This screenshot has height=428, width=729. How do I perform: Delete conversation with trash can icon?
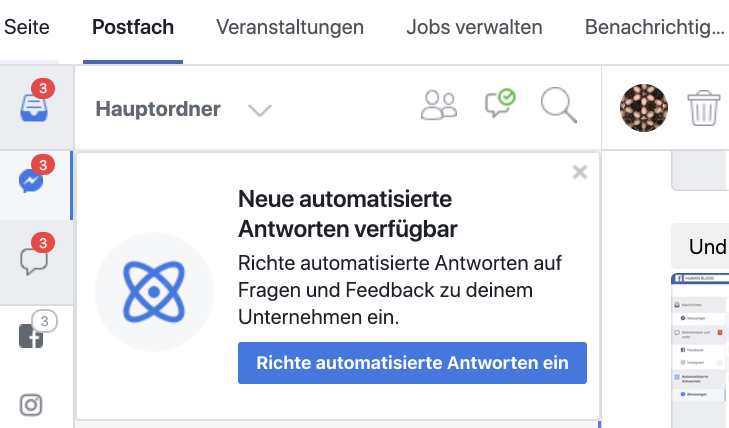tap(704, 107)
